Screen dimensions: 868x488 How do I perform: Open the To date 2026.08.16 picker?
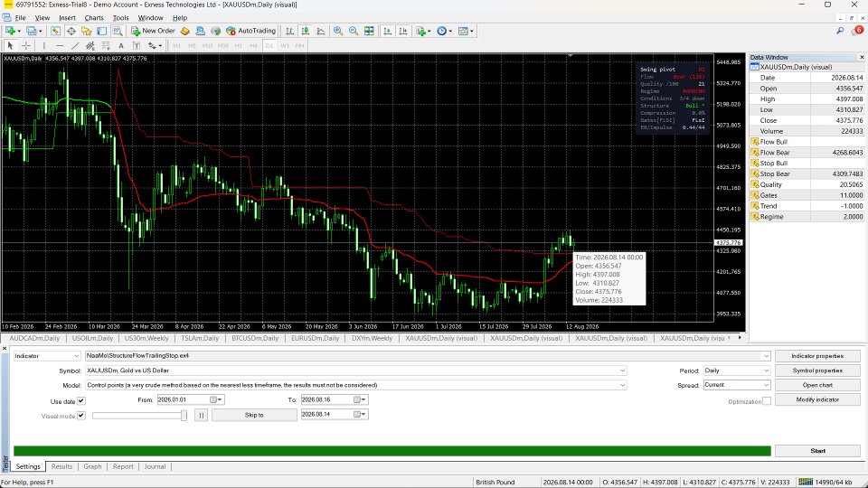coord(360,399)
